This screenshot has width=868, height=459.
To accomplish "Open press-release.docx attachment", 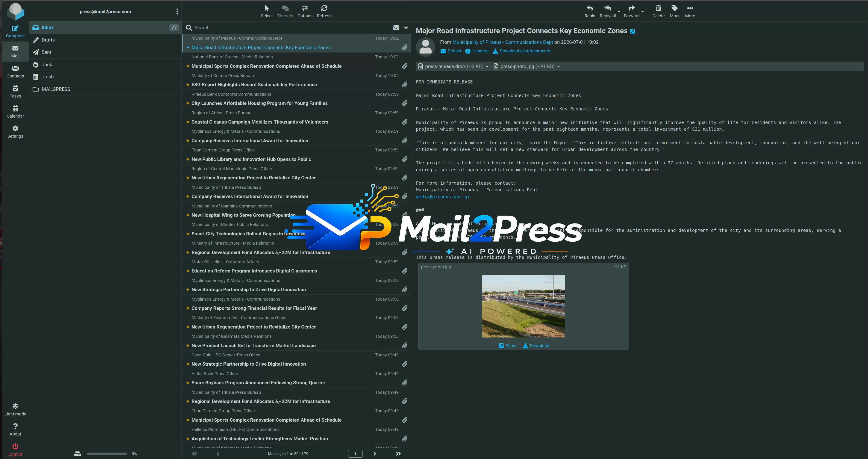I will (x=450, y=66).
